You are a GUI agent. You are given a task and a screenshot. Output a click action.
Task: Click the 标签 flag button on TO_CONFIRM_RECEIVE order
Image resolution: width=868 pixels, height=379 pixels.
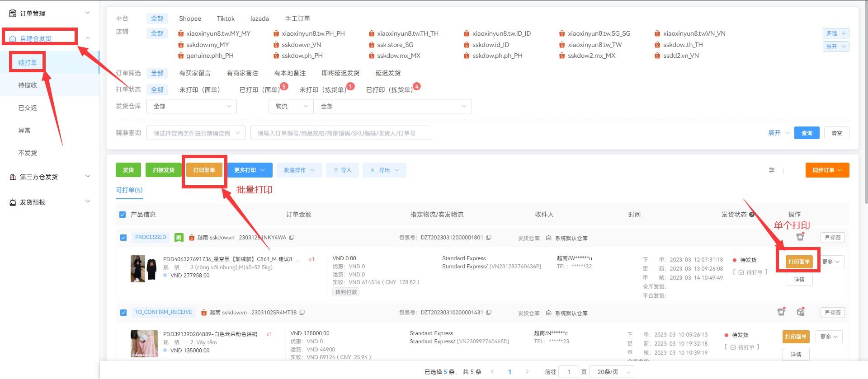click(833, 312)
